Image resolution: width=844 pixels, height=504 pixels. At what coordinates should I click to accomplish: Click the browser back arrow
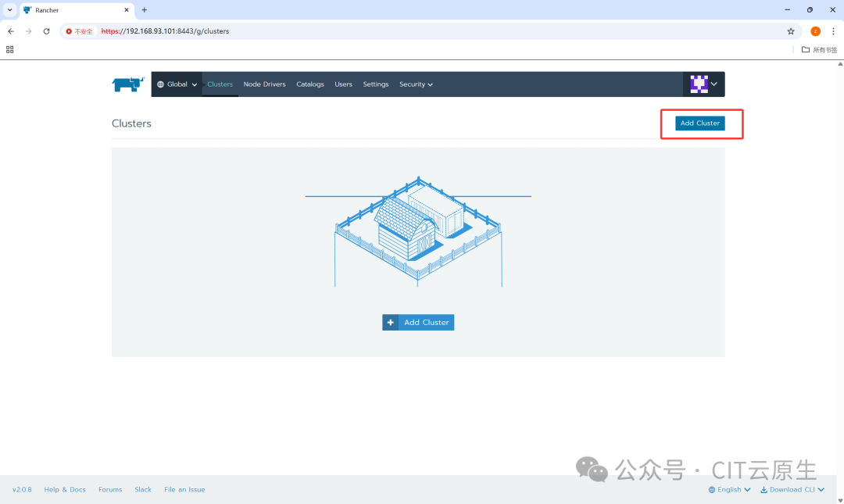11,31
